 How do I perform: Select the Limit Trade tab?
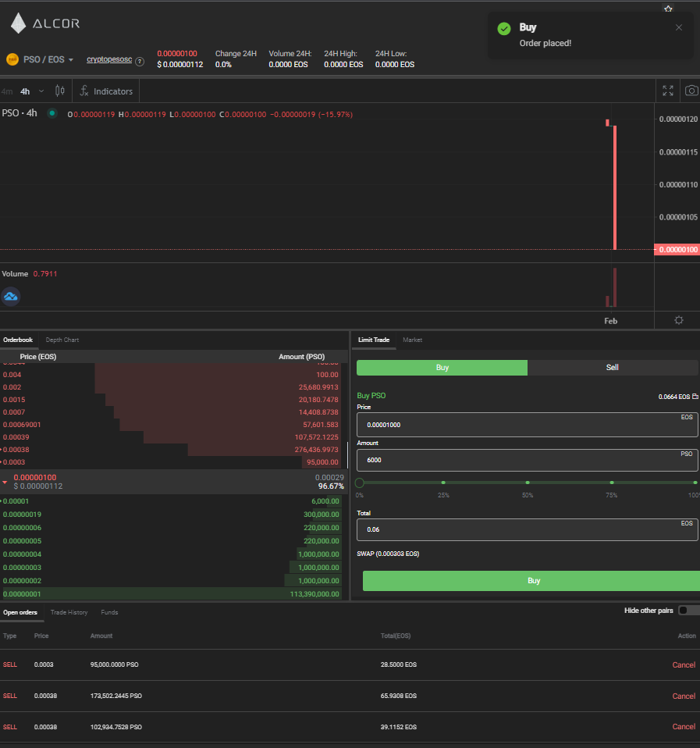pyautogui.click(x=374, y=340)
